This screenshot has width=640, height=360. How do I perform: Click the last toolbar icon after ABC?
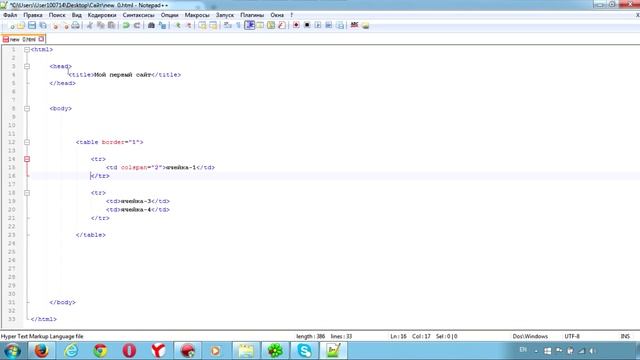[x=365, y=25]
